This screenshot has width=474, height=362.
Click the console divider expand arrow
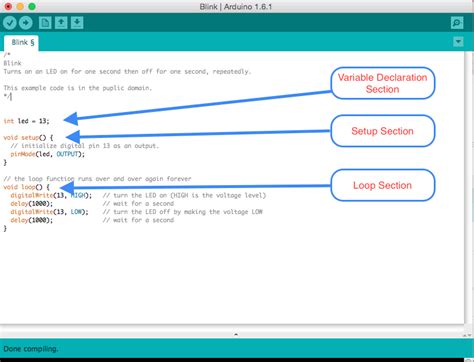236,334
